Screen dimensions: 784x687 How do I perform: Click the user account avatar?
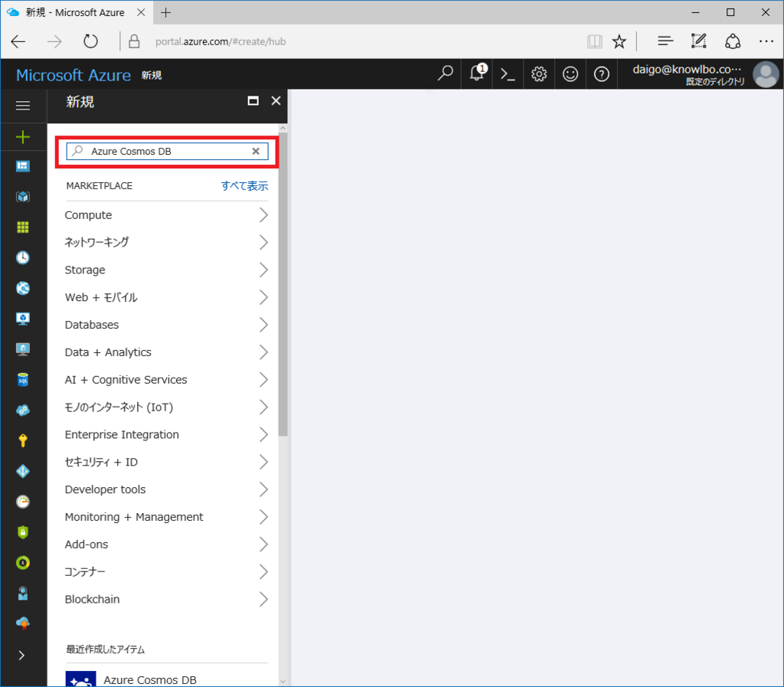click(x=766, y=74)
